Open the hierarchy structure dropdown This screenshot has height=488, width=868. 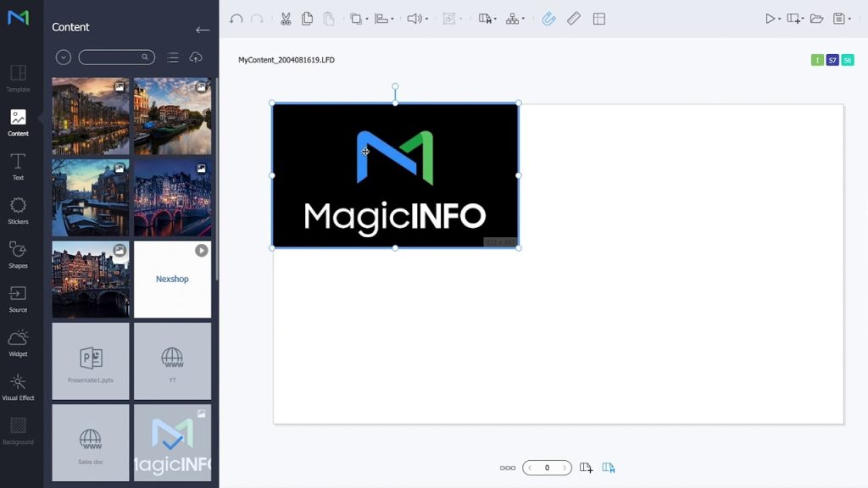click(x=515, y=19)
